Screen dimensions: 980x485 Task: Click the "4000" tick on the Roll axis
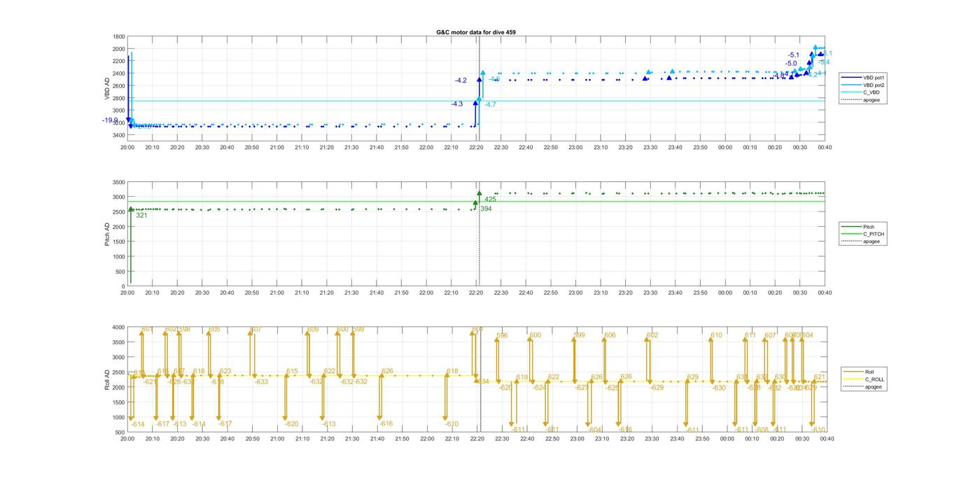[x=119, y=328]
